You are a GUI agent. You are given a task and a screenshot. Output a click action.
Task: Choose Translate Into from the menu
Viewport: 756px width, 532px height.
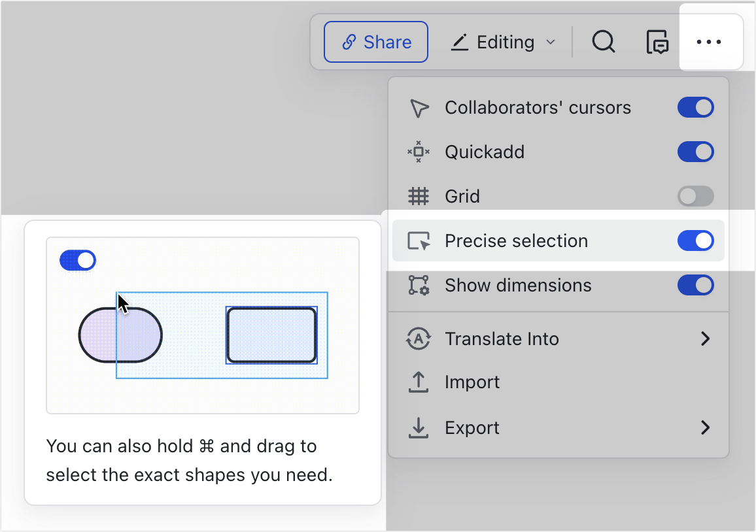pyautogui.click(x=502, y=339)
